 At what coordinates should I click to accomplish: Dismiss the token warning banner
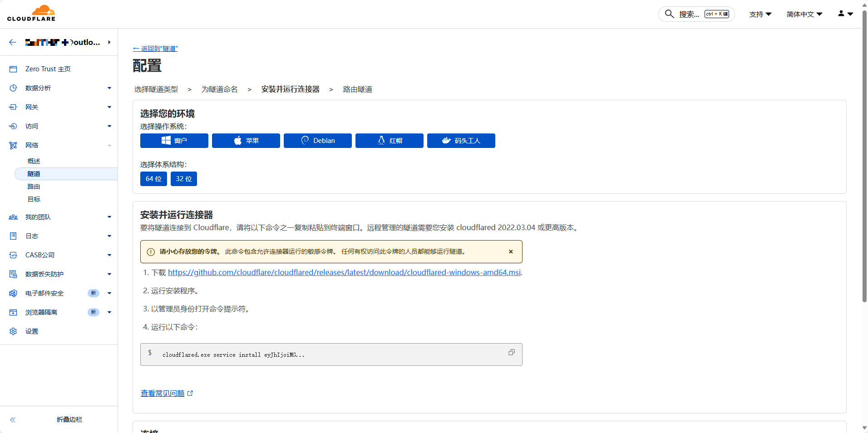click(x=511, y=251)
